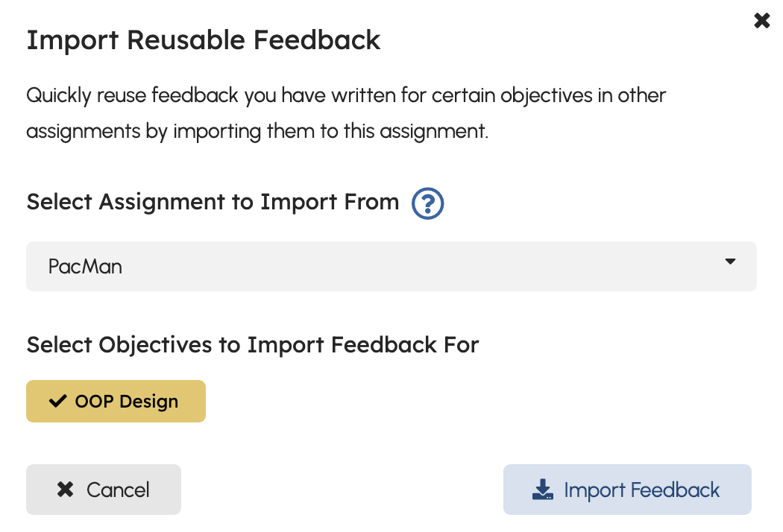Click the download icon on Import Feedback

(542, 490)
